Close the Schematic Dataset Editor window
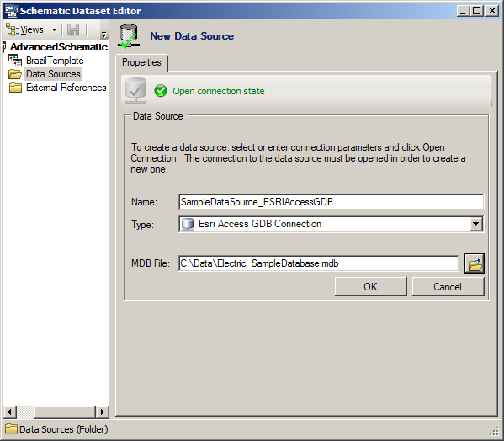The width and height of the screenshot is (504, 441). (x=492, y=11)
